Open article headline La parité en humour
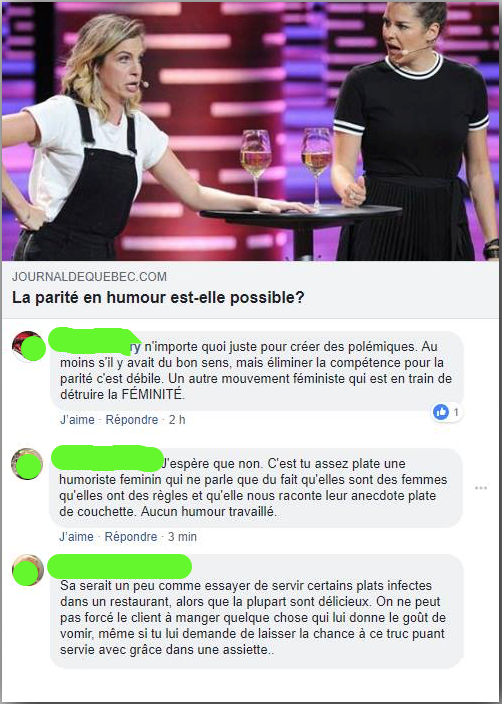 pos(158,297)
